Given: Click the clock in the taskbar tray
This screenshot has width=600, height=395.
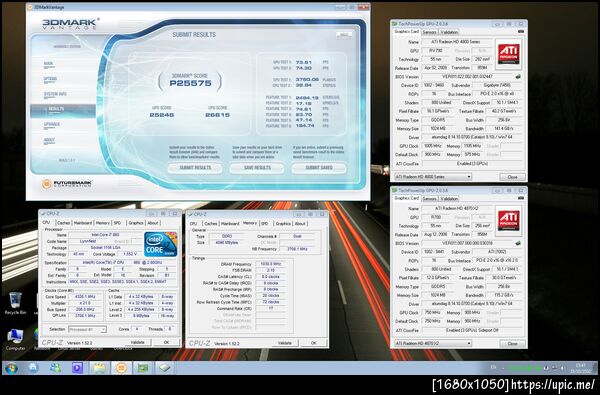Looking at the screenshot, I should click(581, 368).
